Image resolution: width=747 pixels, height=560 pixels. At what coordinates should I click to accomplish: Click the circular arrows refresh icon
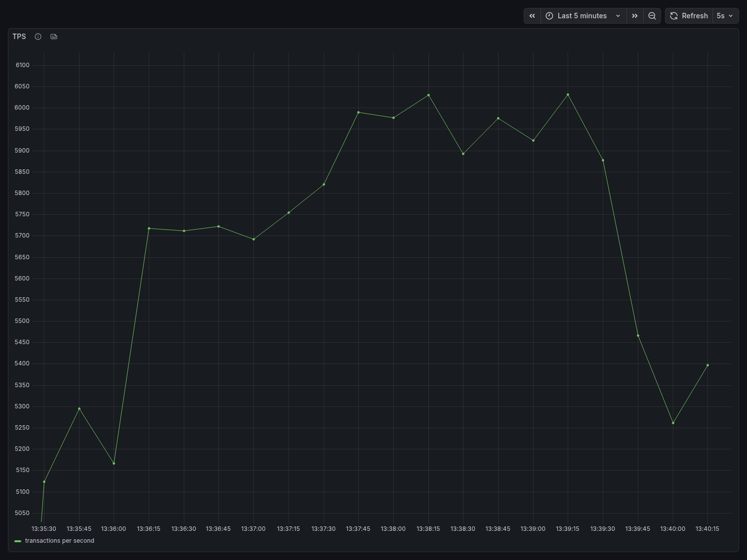674,16
